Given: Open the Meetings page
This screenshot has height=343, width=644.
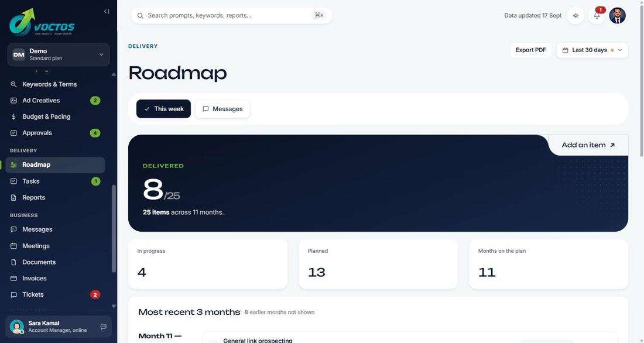Looking at the screenshot, I should 36,246.
